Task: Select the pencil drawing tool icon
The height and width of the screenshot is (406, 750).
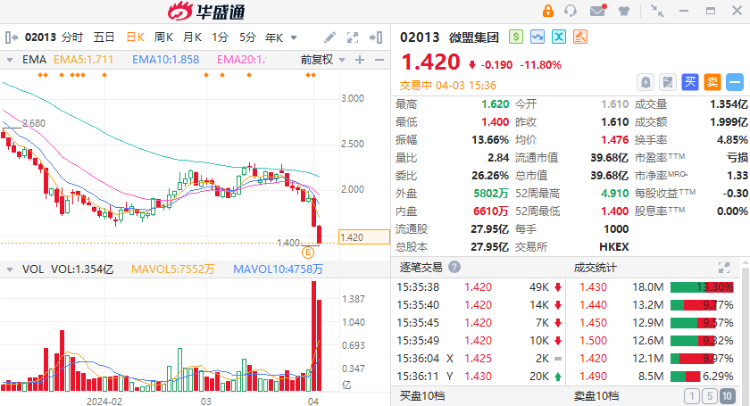Action: 330,37
